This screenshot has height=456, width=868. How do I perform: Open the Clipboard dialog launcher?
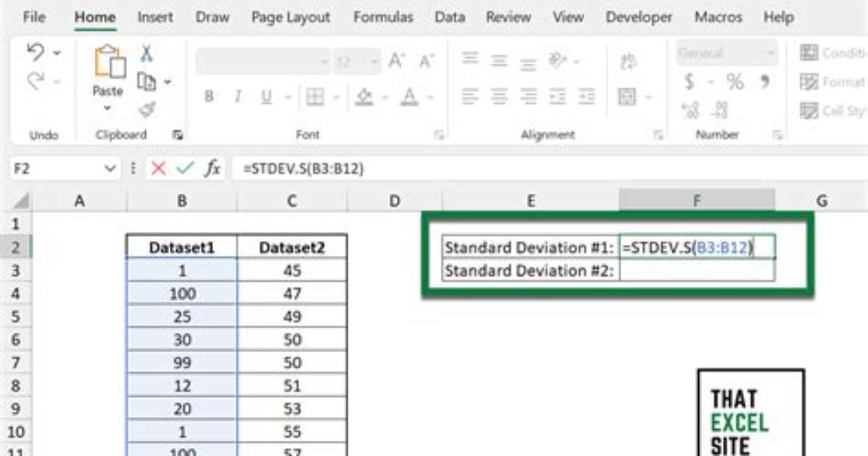(x=177, y=134)
